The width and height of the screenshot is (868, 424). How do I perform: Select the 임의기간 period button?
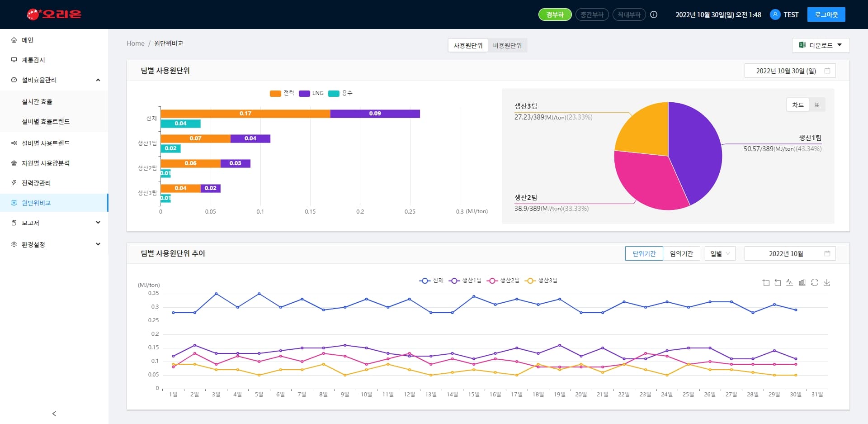point(681,253)
